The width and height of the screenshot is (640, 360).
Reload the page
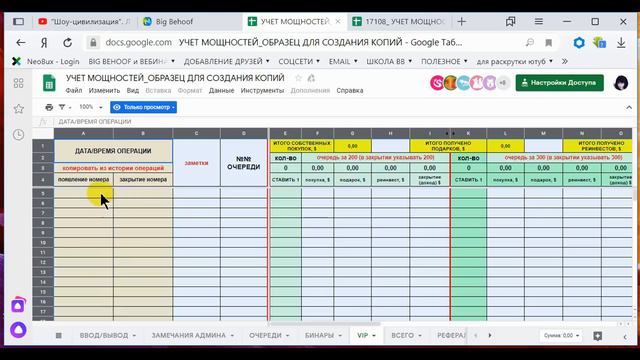point(68,42)
